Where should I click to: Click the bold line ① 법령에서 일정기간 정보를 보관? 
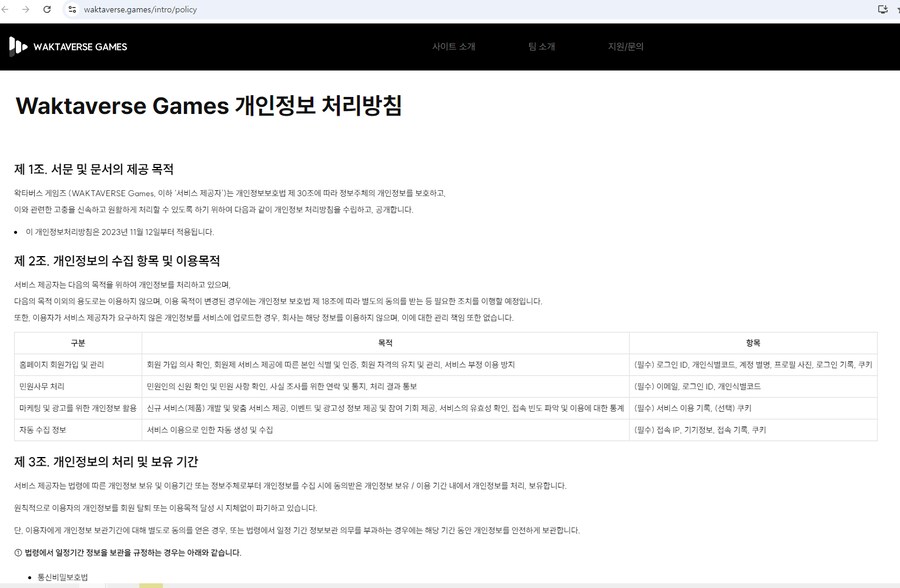[127, 552]
